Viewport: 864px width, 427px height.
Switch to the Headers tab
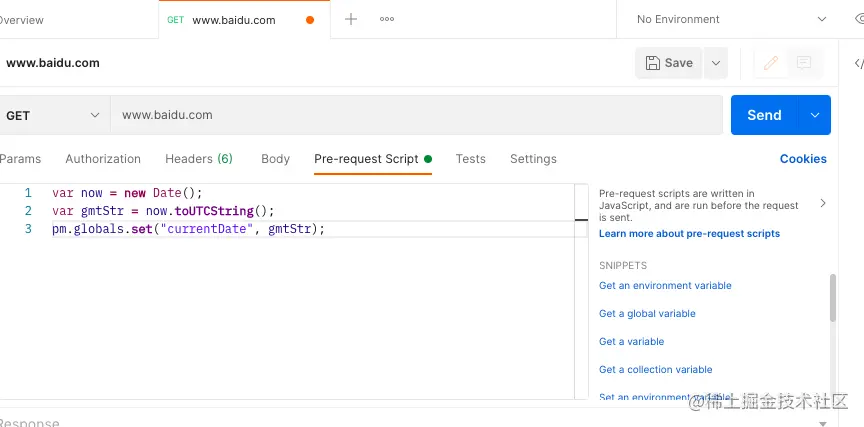pyautogui.click(x=199, y=159)
